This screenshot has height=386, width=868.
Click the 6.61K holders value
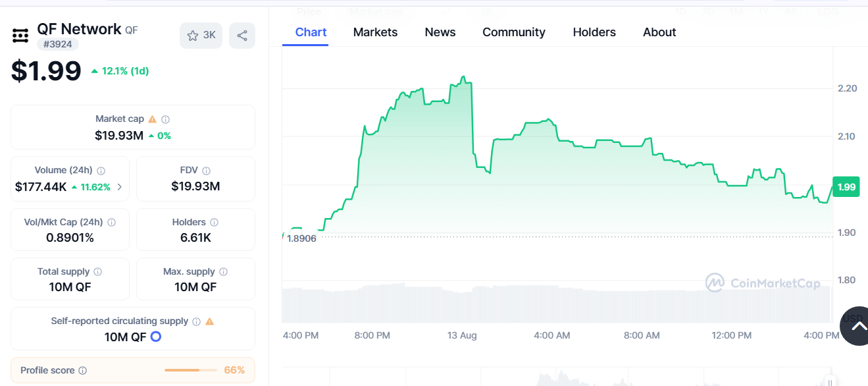(x=195, y=238)
